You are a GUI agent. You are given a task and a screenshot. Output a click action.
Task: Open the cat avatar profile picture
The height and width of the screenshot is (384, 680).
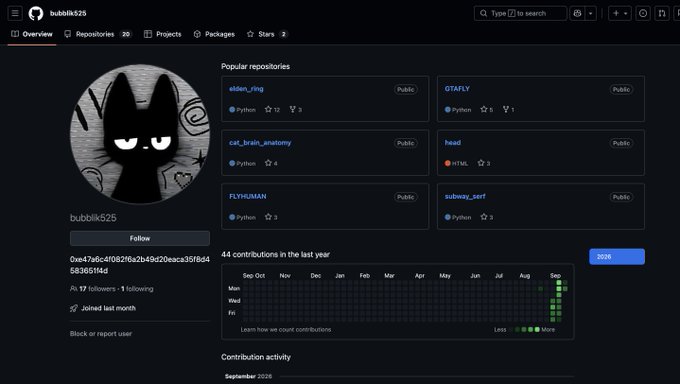[x=140, y=134]
